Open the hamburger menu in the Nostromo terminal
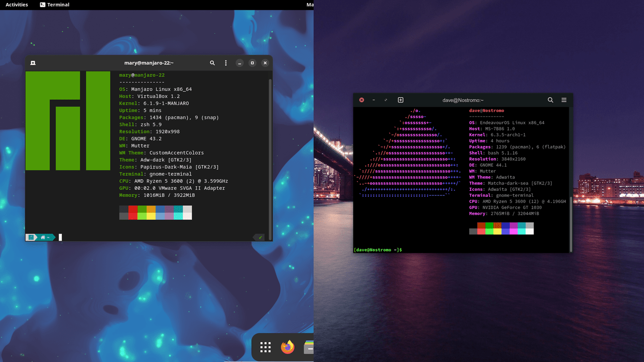The width and height of the screenshot is (644, 362). (x=564, y=100)
